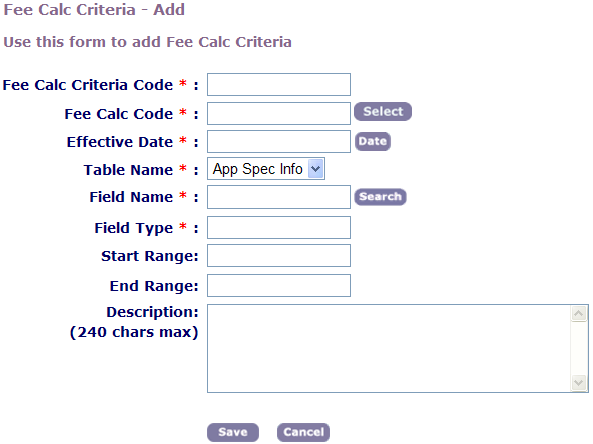Click the Field Type text field
Viewport: 593px width, 444px height.
point(279,227)
